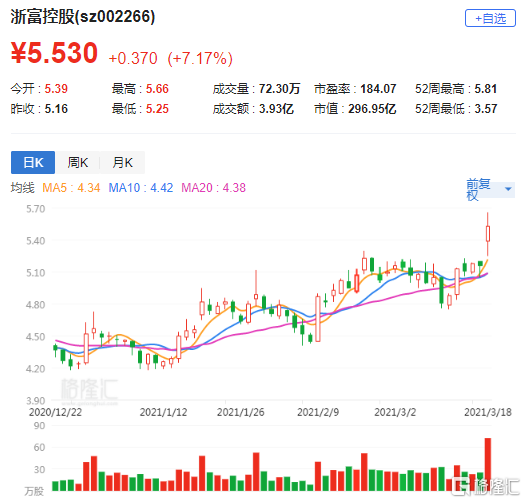
Task: Click the 4.50 price axis label
Action: coord(36,337)
